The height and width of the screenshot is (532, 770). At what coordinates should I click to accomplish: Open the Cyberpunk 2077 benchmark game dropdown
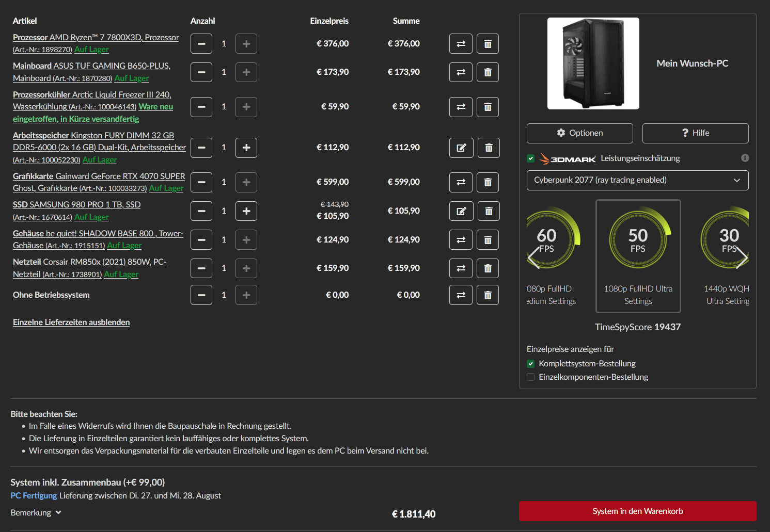[x=637, y=180]
